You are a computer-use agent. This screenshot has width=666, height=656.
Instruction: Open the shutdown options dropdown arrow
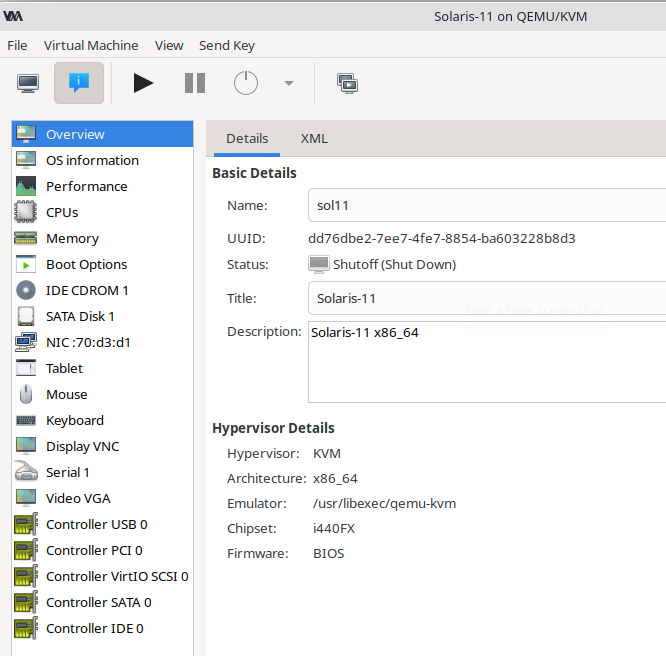pos(289,83)
